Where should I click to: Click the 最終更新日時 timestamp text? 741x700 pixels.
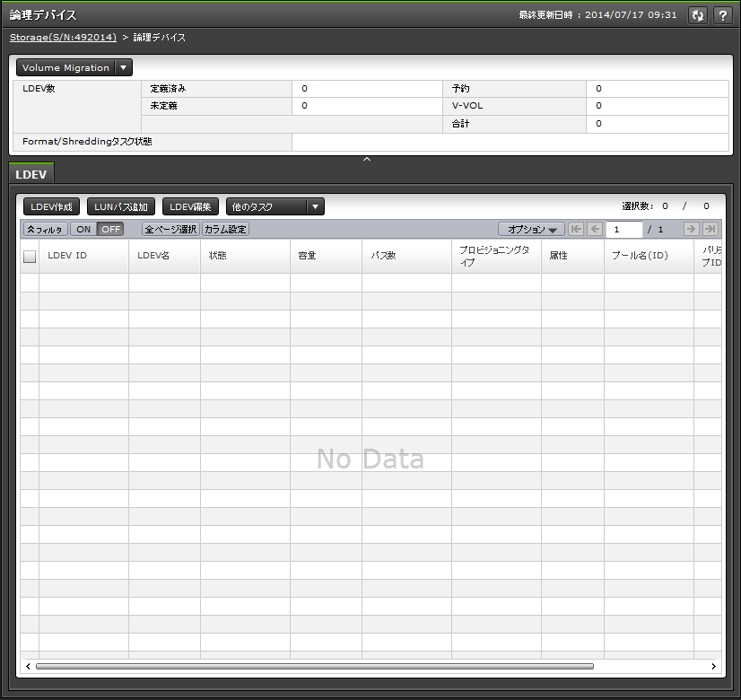(x=597, y=14)
